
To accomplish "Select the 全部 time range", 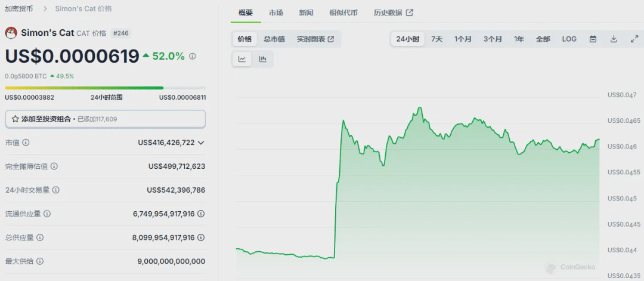I will coord(543,39).
